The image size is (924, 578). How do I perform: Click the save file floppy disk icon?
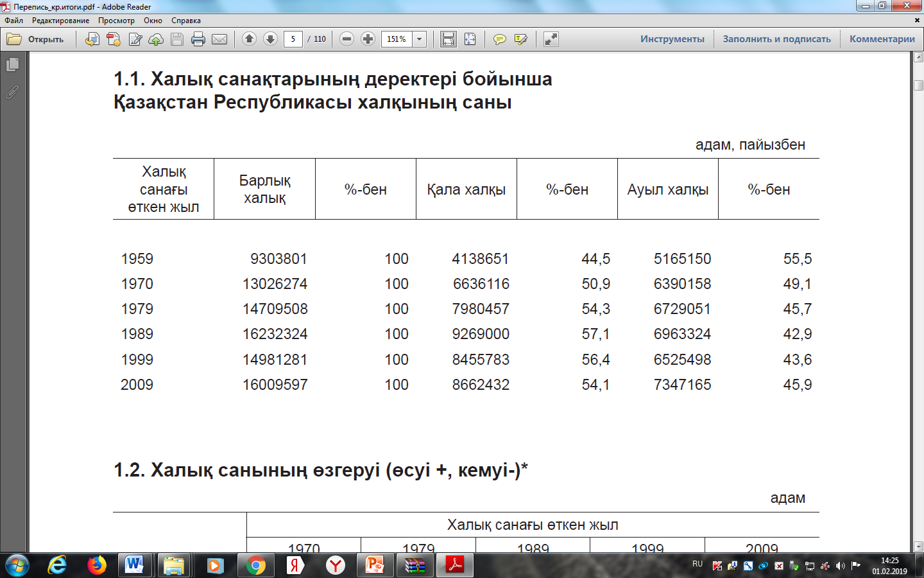(x=177, y=39)
